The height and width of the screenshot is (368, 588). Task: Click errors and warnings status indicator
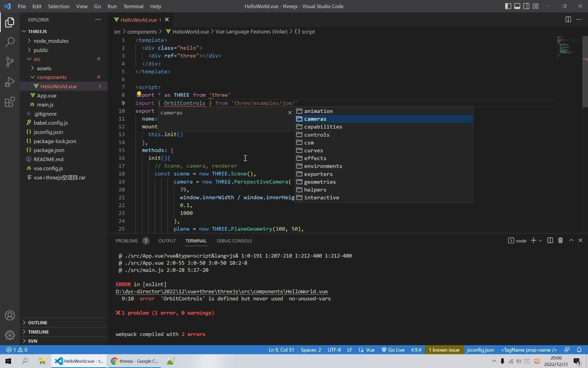(x=17, y=350)
